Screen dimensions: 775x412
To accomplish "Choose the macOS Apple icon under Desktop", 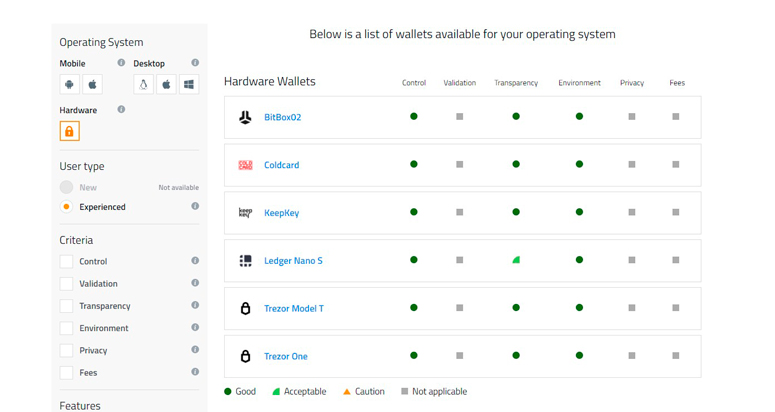I will pos(166,85).
